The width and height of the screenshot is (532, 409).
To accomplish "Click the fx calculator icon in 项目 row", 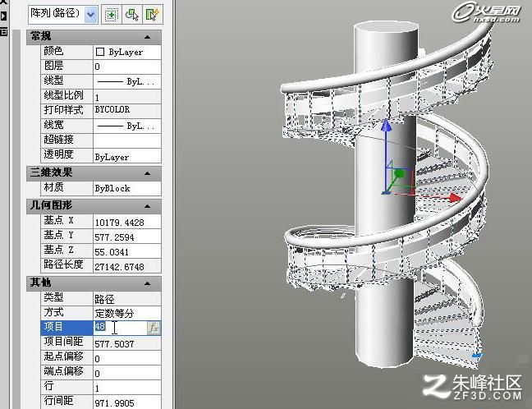I will tap(154, 328).
